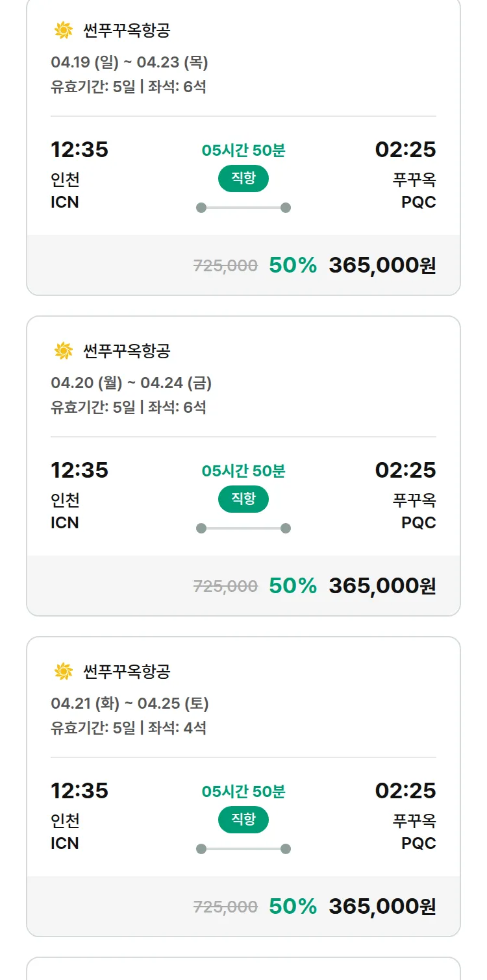Viewport: 487px width, 980px height.
Task: Select the 04.20 (월) ~ 04.24 (금) date range
Action: (x=131, y=383)
